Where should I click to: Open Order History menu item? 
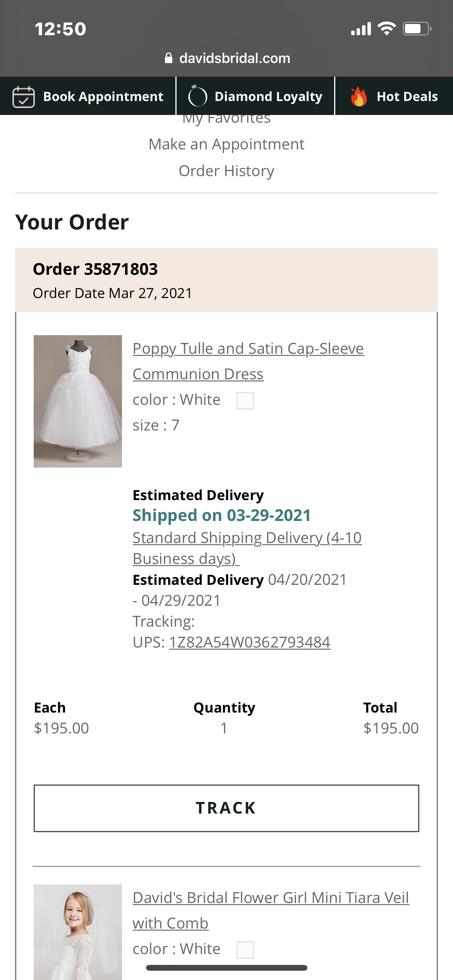(x=226, y=171)
